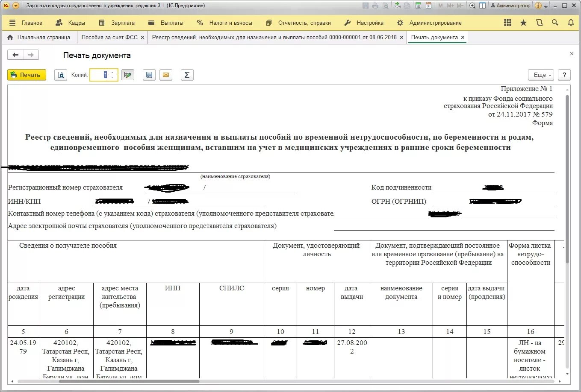Open the Отчетность, справки section

point(298,23)
